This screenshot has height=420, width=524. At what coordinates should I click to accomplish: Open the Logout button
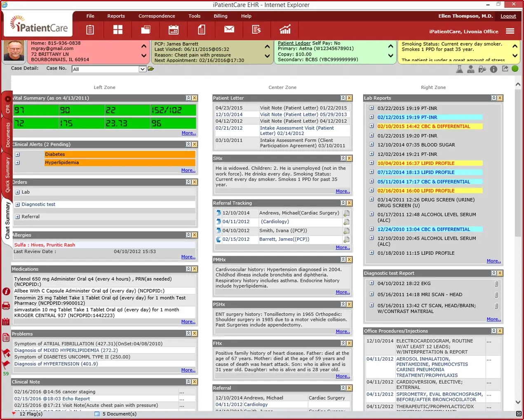point(508,16)
